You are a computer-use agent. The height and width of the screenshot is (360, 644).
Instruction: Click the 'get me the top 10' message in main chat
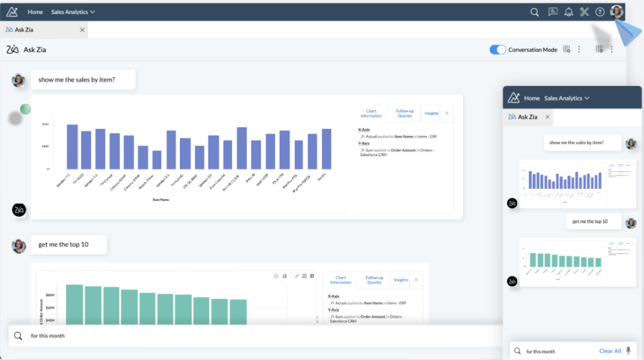(x=69, y=245)
